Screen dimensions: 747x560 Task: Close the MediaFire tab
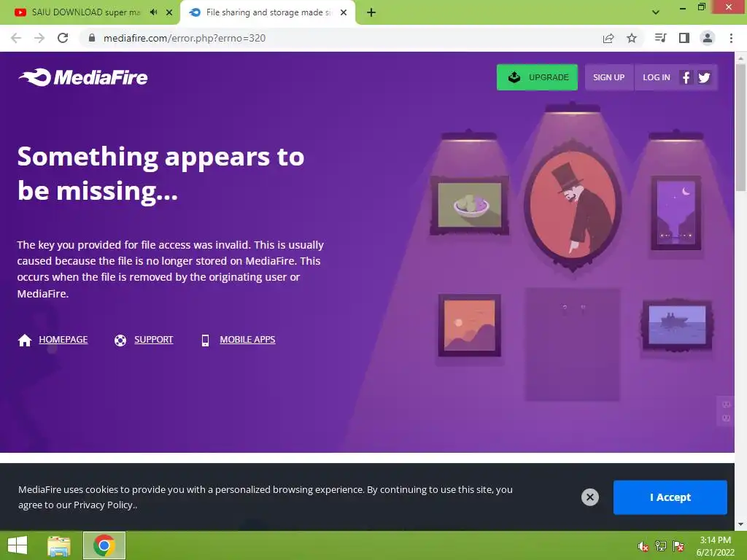point(344,12)
